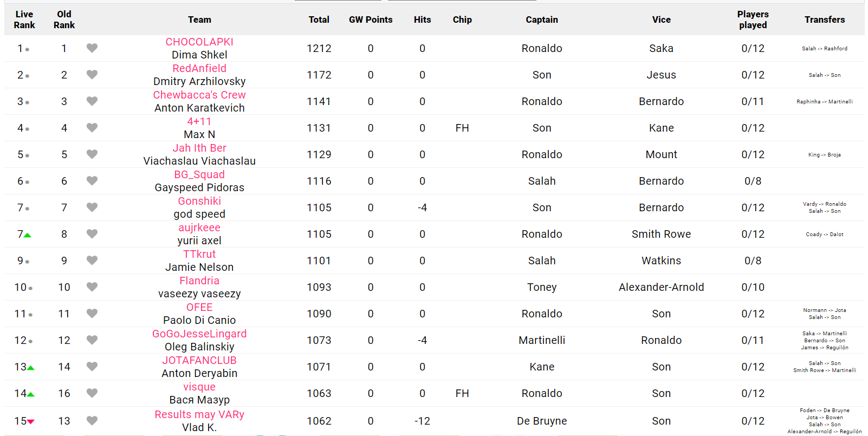This screenshot has width=868, height=436.
Task: Click the red down arrow at rank 15
Action: 31,421
